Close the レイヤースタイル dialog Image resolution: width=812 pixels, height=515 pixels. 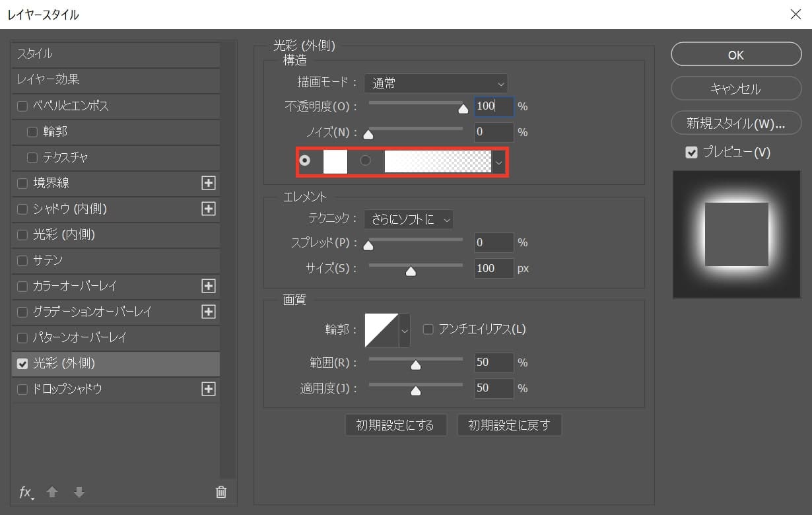coord(795,15)
